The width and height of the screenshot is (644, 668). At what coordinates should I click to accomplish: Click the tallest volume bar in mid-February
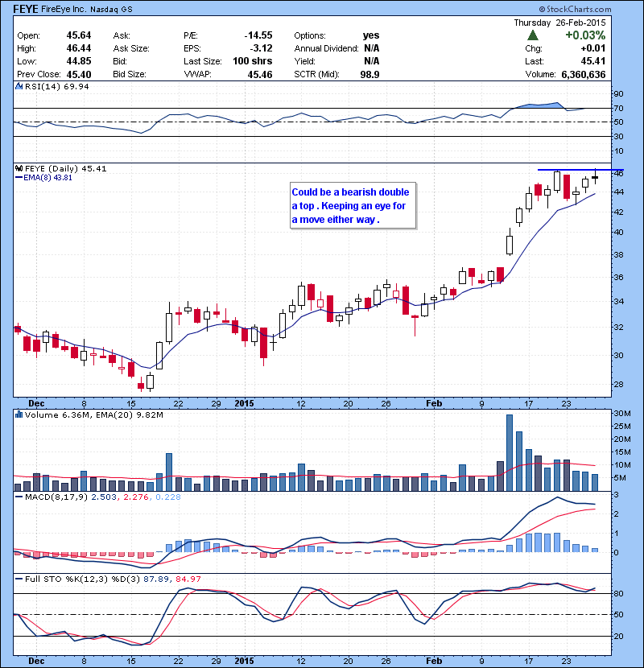510,452
